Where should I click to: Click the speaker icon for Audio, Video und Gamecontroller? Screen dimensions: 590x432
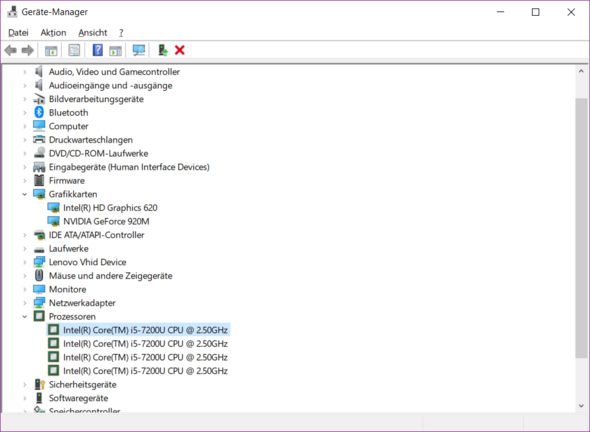tap(39, 71)
